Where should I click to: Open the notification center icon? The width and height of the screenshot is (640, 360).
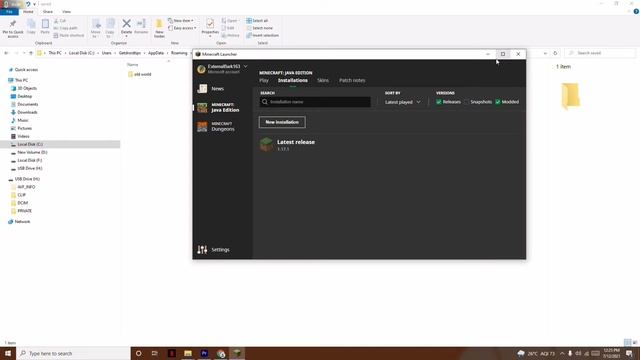pos(629,353)
